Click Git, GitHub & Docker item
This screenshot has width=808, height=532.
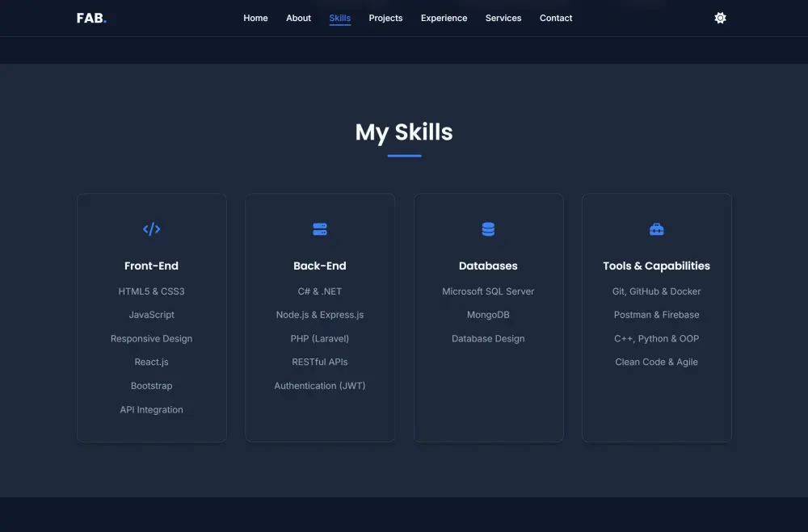coord(656,291)
